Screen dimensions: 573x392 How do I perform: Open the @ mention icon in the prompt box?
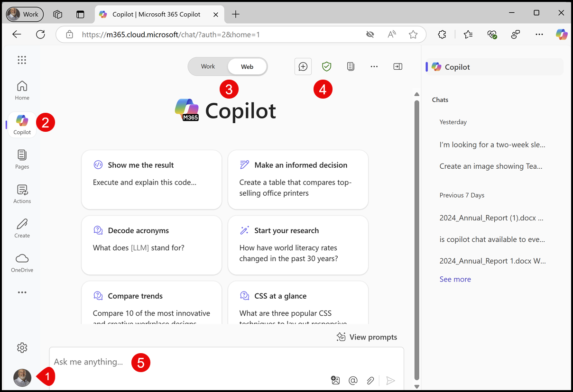click(x=353, y=380)
